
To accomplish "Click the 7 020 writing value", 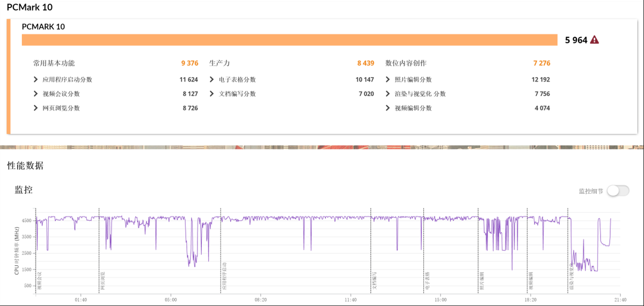I will (x=367, y=94).
